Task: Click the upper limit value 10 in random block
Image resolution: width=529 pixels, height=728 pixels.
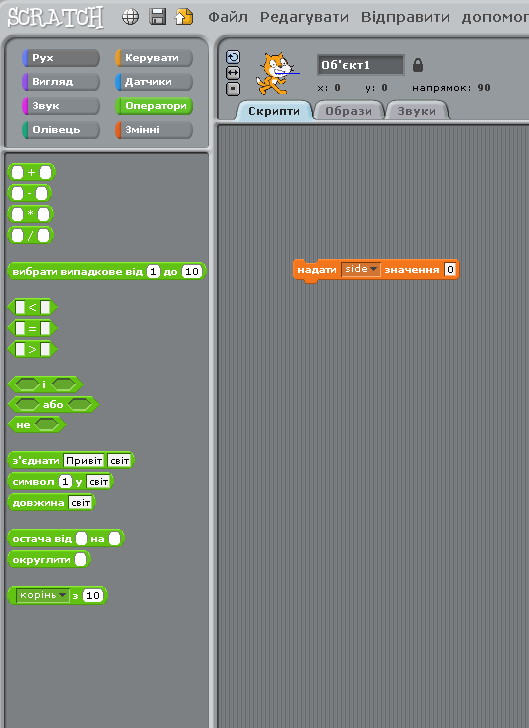Action: pyautogui.click(x=192, y=272)
